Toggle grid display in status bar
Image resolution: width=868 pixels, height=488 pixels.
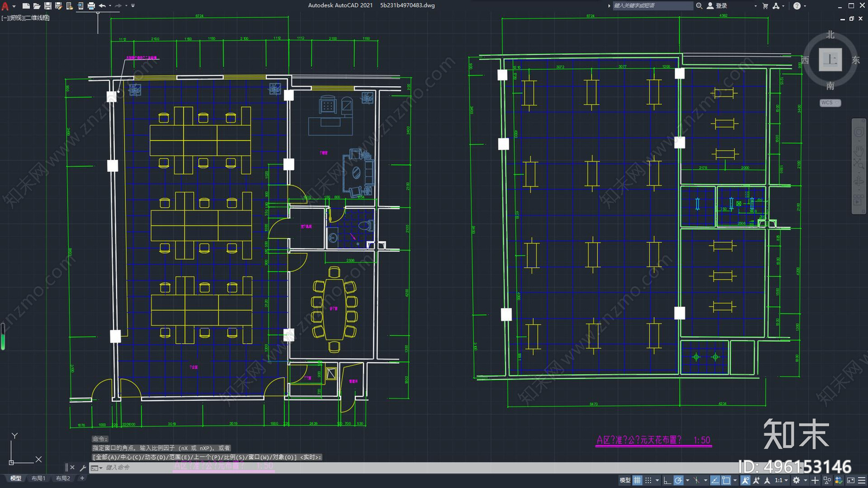(x=637, y=480)
